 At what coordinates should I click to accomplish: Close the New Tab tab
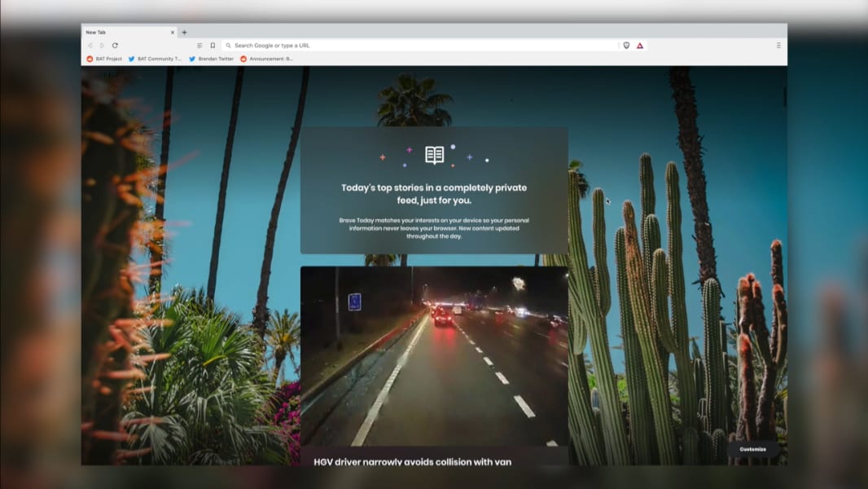(172, 33)
